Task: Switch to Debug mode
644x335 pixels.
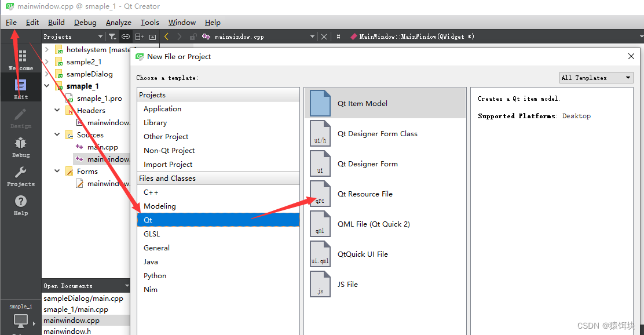Action: pyautogui.click(x=21, y=147)
